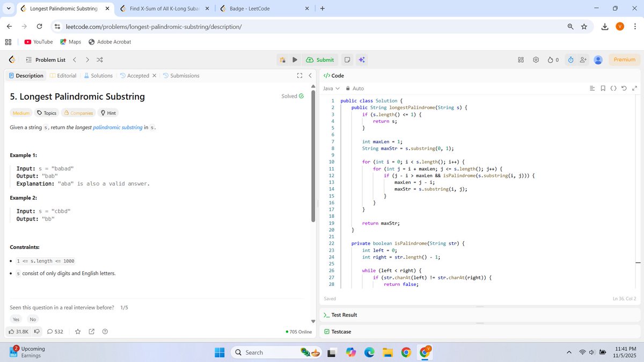Open the feedback question-mark icon
644x362 pixels.
point(105,331)
